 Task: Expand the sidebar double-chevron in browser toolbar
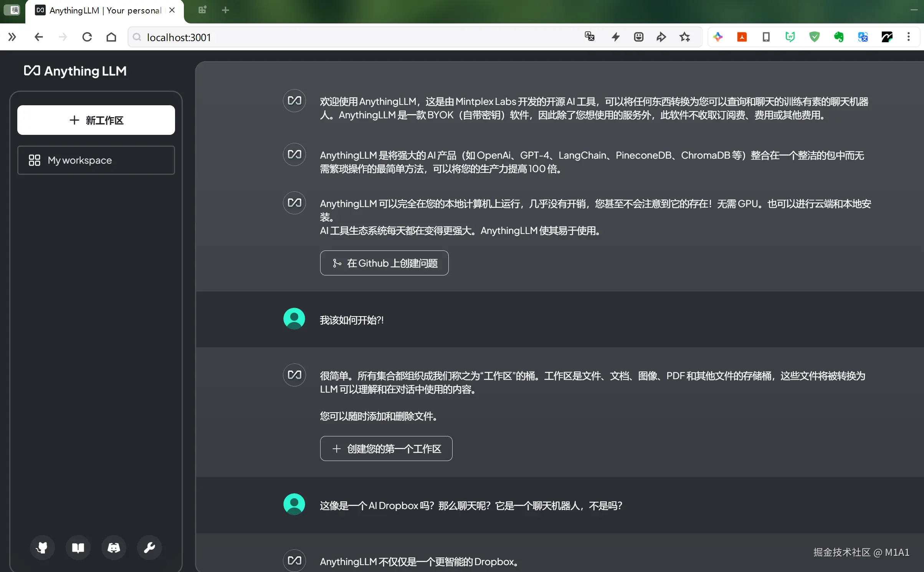12,37
